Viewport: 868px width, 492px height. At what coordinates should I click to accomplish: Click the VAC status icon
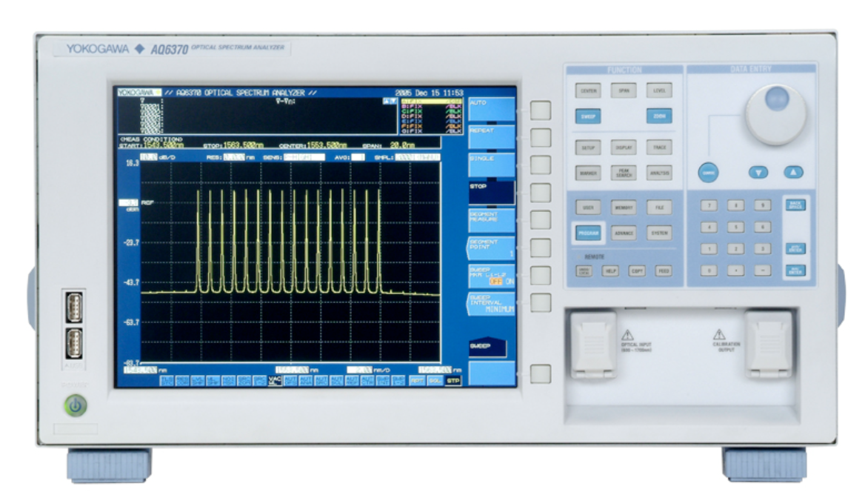pos(275,380)
